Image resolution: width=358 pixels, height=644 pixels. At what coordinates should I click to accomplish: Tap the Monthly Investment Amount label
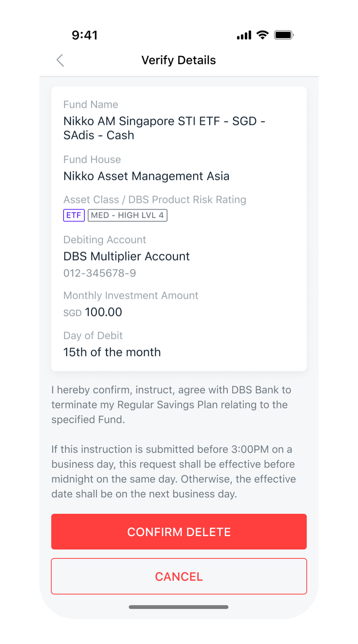pyautogui.click(x=131, y=296)
